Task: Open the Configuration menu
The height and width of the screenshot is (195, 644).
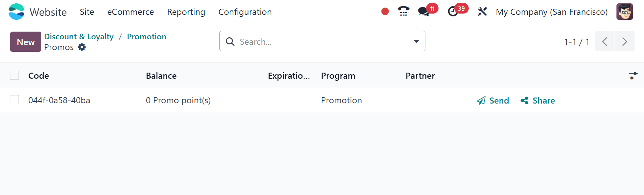Action: tap(245, 12)
